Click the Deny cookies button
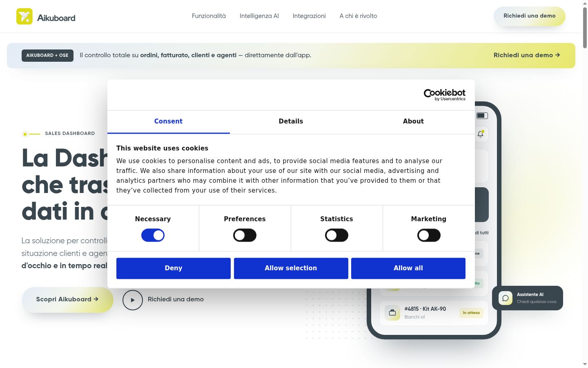The height and width of the screenshot is (368, 588). (x=174, y=268)
